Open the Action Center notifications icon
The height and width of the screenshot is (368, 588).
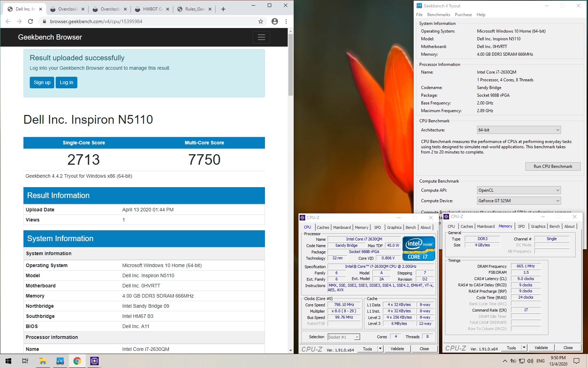pos(576,361)
